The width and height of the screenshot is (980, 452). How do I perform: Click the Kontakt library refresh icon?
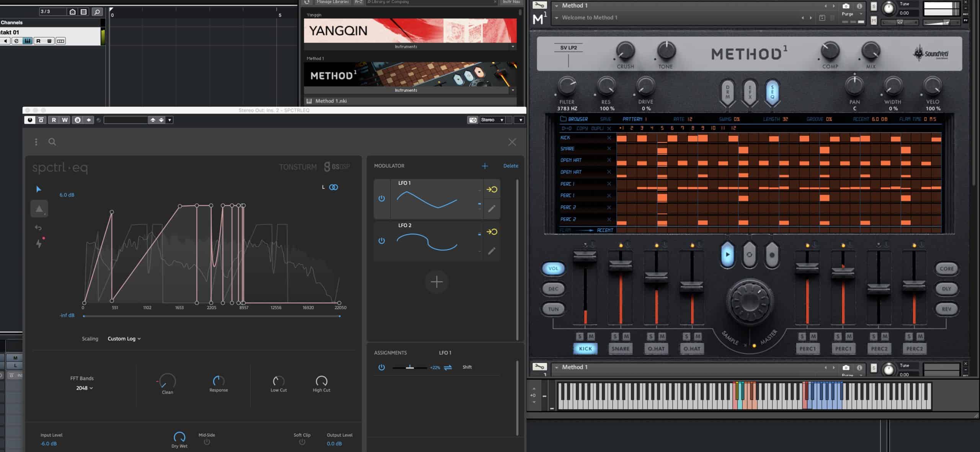[307, 2]
